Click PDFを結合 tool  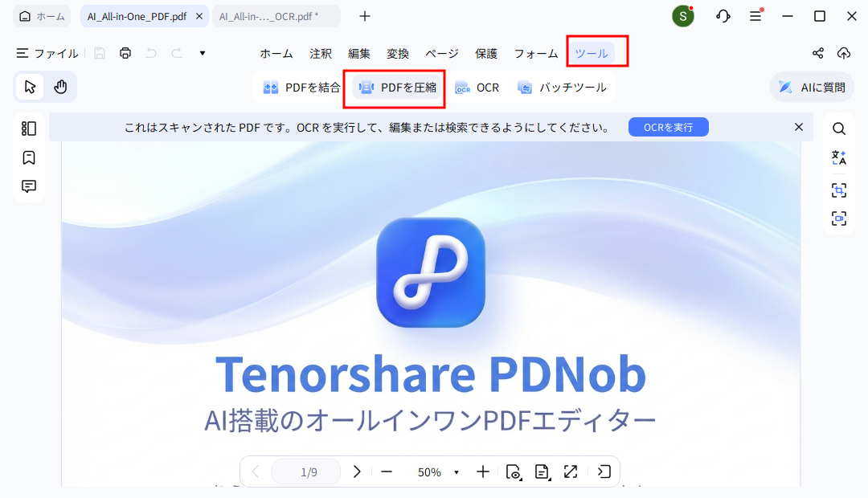301,88
